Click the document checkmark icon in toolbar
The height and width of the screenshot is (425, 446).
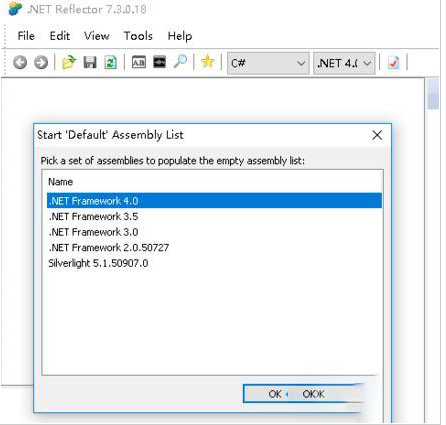[x=394, y=62]
